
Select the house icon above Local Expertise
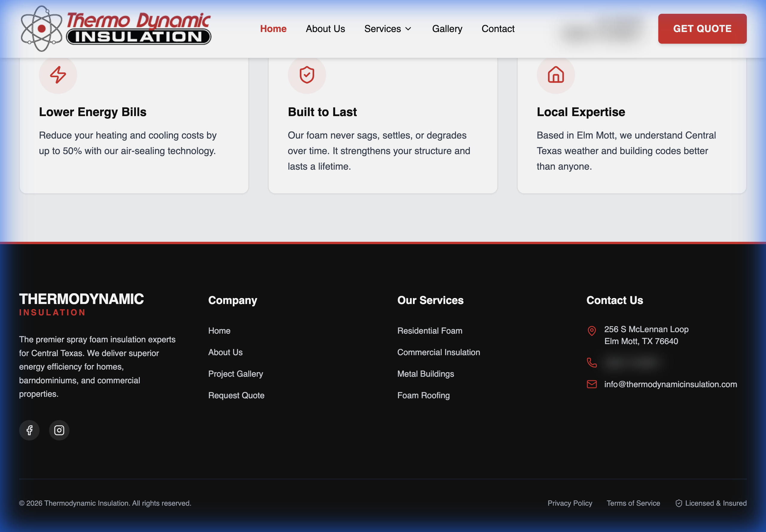pos(555,75)
